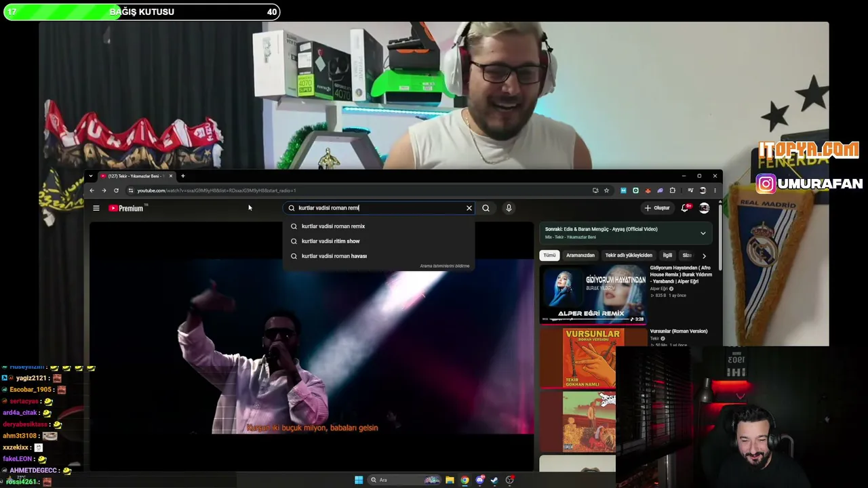Select Tekir adlı yükleyiciden chip

point(629,256)
